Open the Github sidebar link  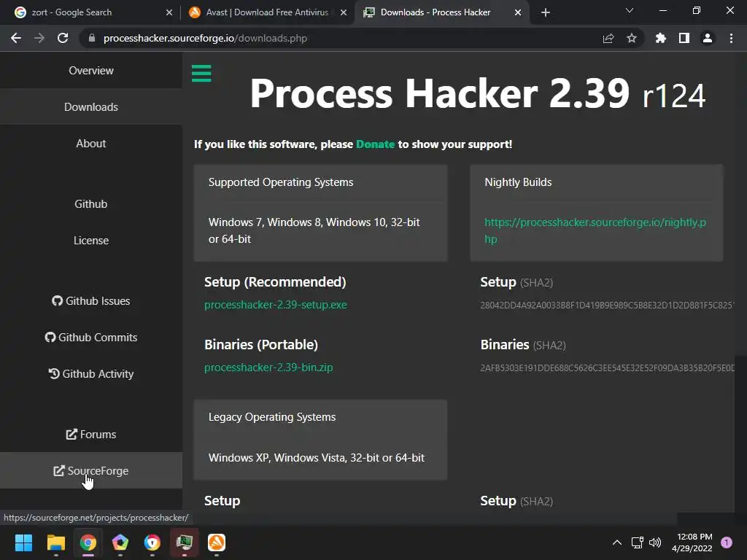[91, 204]
